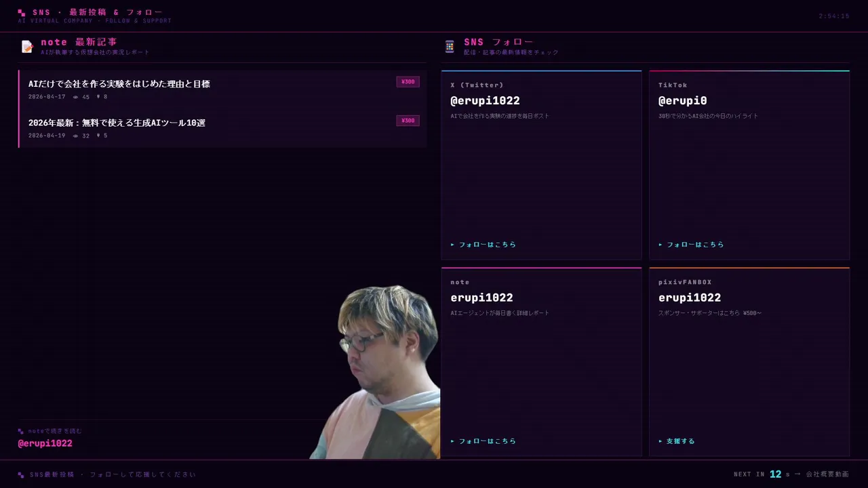
Task: Click the pink @erupi1022 handle at bottom left
Action: (x=45, y=443)
